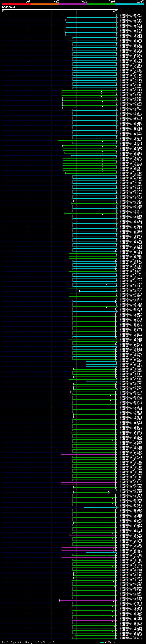Select hit label UniRef100_B8QY31
This screenshot has width=146, height=644.
(x=131, y=321)
